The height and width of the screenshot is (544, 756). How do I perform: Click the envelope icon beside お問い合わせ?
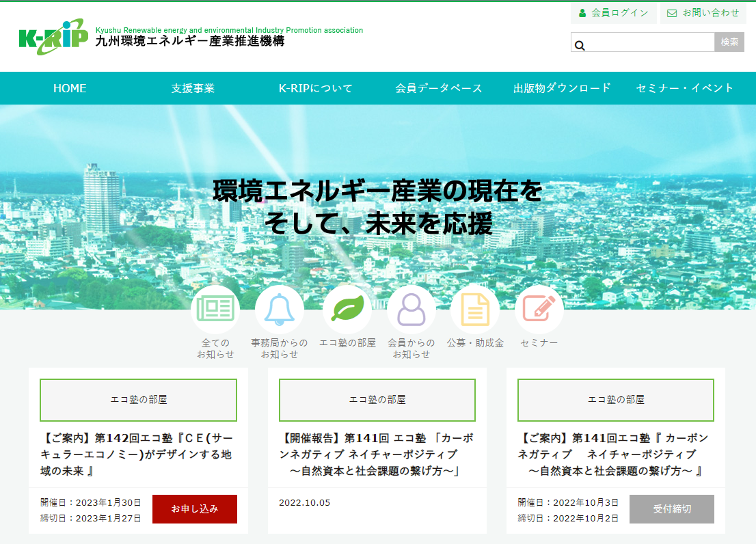coord(673,12)
